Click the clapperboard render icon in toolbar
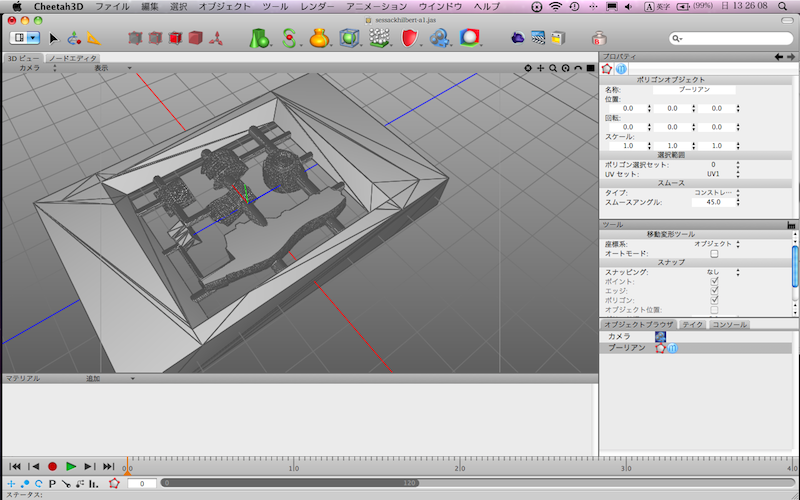Viewport: 800px width, 500px height. [538, 38]
